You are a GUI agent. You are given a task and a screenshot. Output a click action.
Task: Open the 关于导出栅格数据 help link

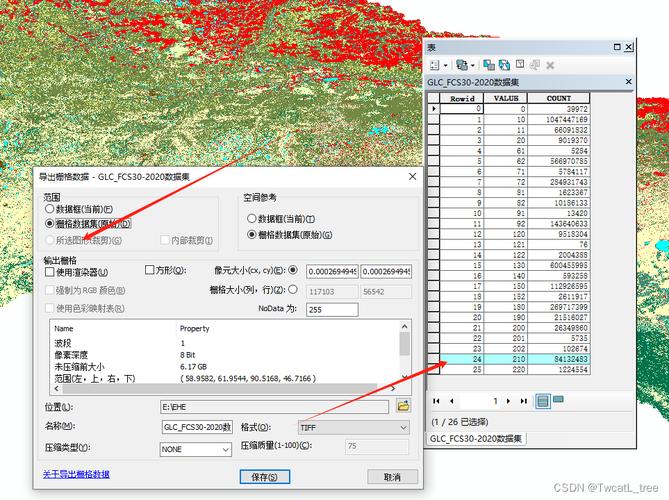[x=76, y=474]
